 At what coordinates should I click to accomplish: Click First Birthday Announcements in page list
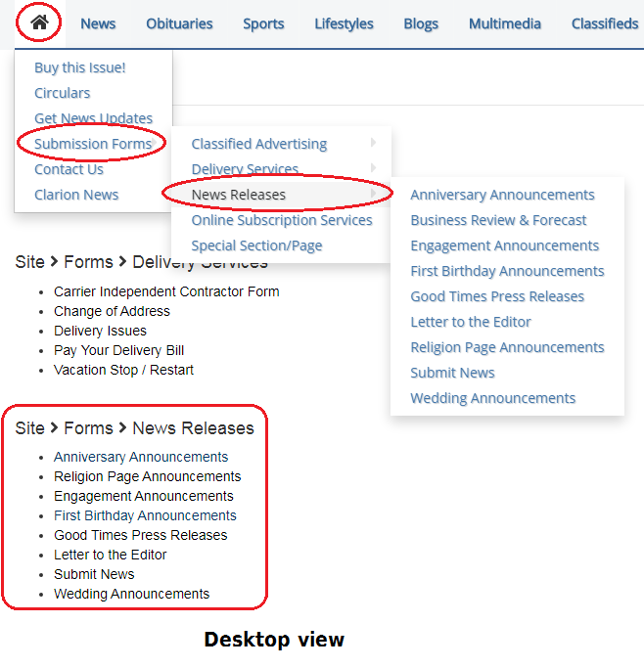coord(145,515)
